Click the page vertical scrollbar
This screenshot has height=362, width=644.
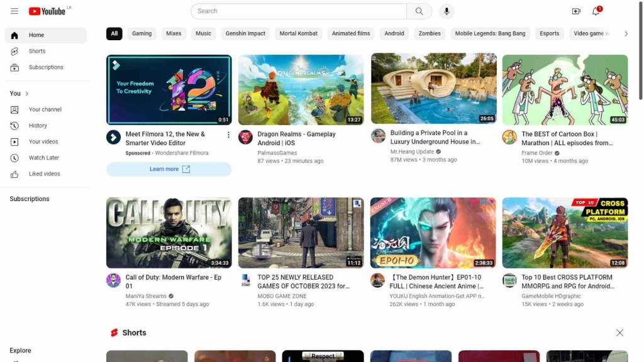click(x=640, y=52)
